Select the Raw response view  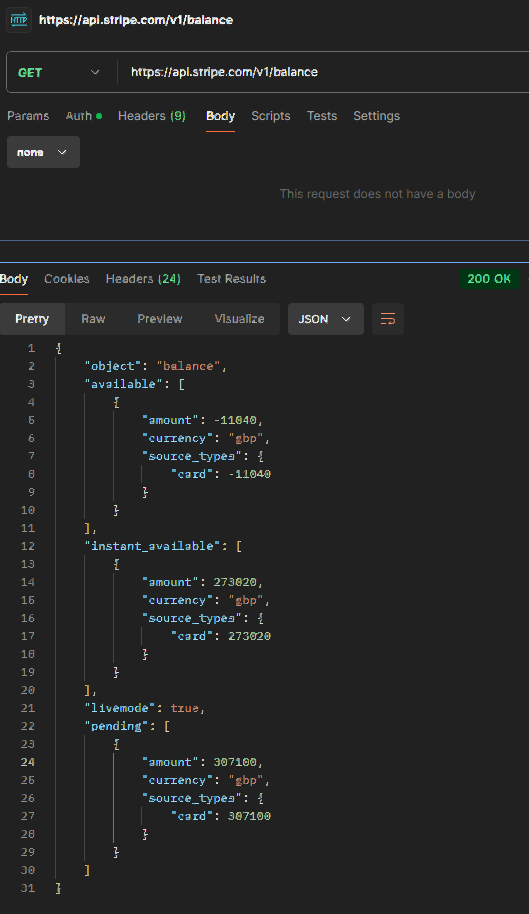93,319
